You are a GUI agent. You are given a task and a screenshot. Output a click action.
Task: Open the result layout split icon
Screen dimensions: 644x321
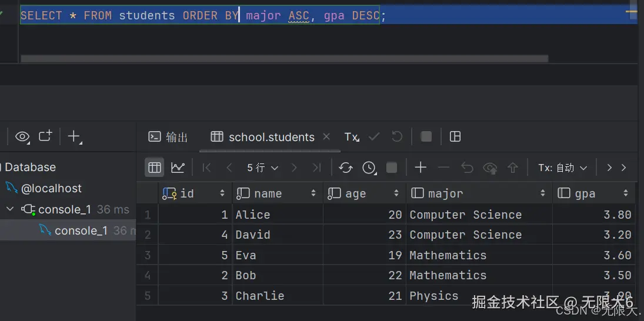(x=455, y=136)
